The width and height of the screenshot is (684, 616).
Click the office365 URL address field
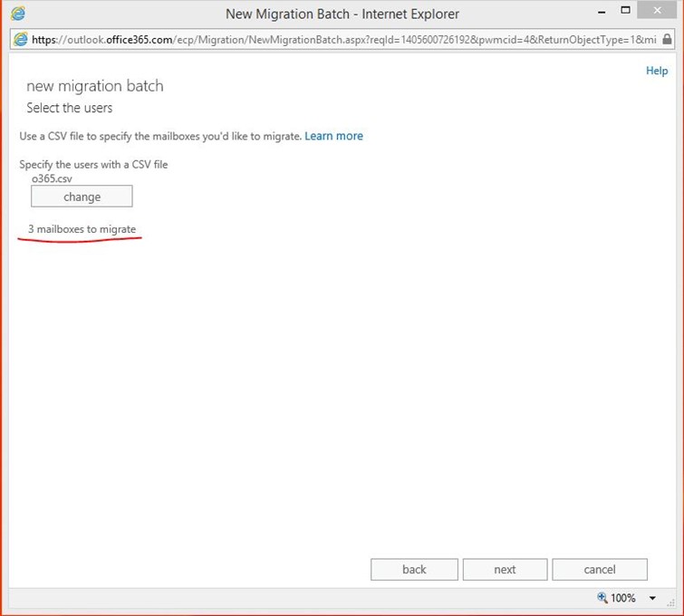(x=343, y=40)
